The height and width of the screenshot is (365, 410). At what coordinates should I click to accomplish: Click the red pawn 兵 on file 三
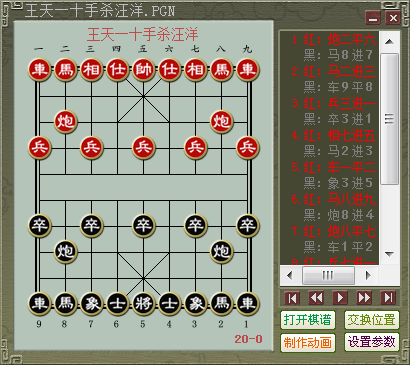(91, 148)
